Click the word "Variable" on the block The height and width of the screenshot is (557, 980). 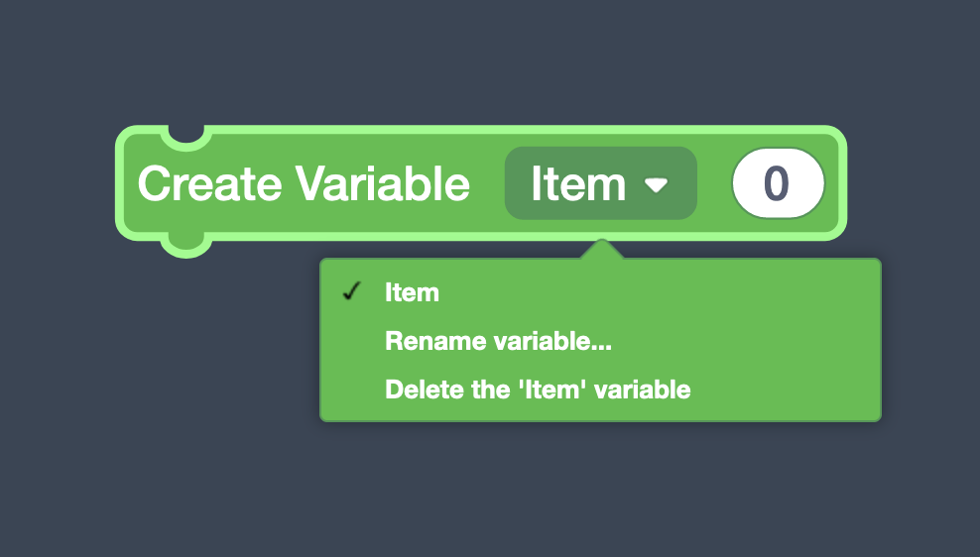point(383,184)
